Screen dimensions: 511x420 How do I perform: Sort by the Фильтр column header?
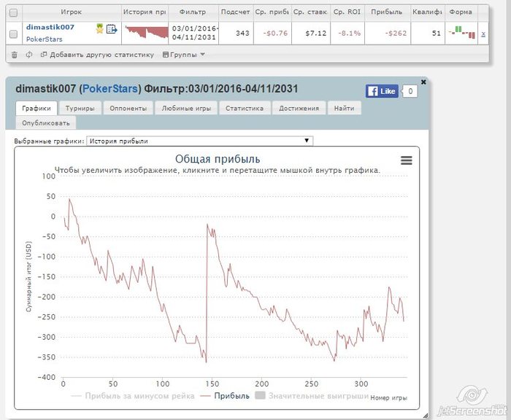click(193, 12)
